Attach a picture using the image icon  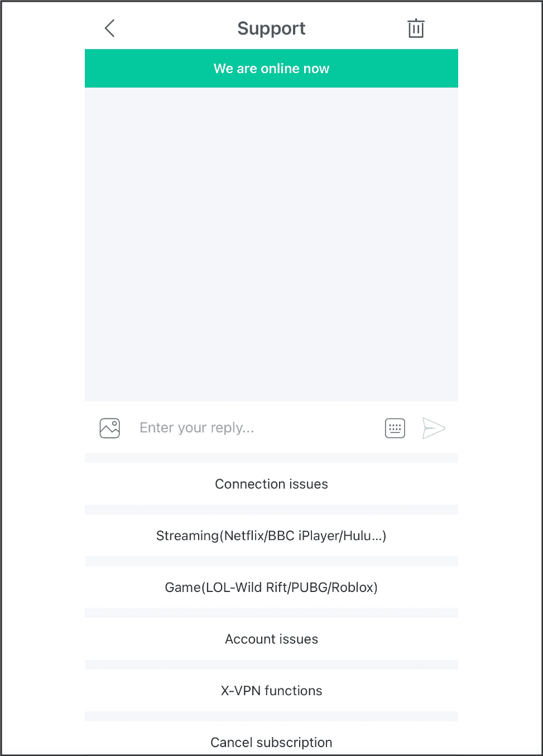(110, 428)
